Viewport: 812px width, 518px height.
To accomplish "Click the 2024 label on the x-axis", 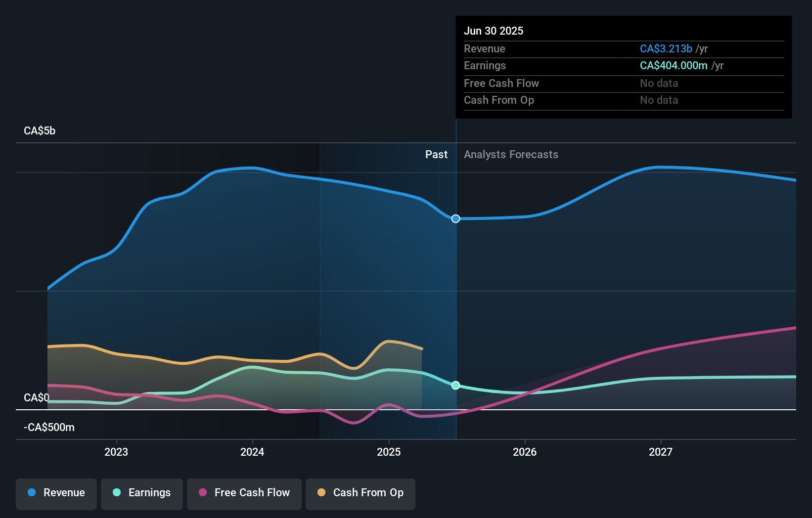I will tap(252, 451).
